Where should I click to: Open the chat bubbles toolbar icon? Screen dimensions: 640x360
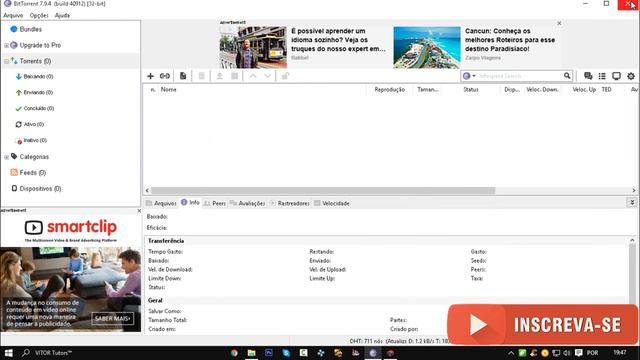[588, 76]
